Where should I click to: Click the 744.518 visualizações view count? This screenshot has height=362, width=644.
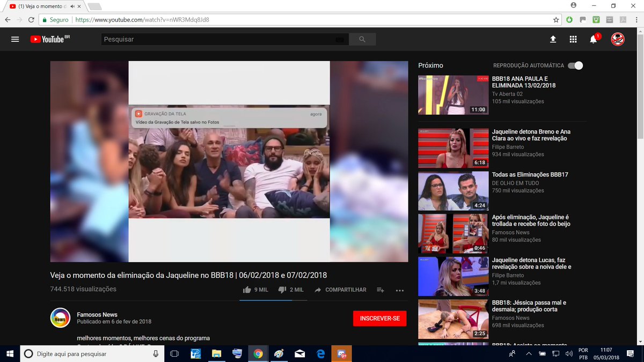point(83,289)
